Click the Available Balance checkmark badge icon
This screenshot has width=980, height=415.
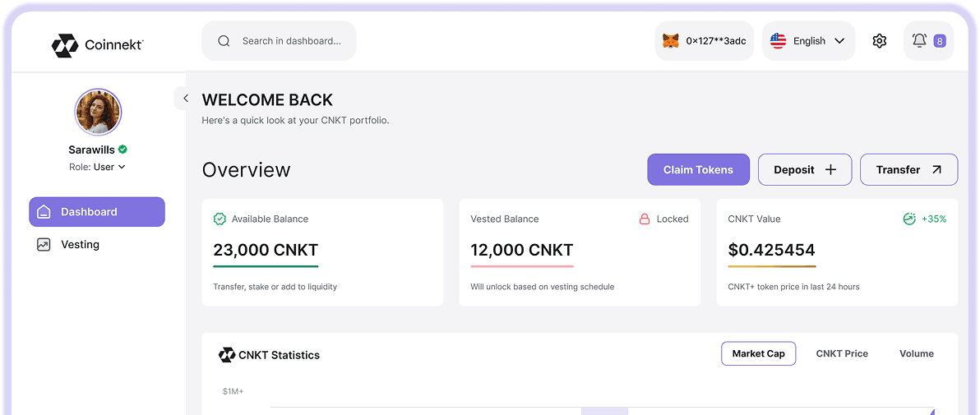pos(220,219)
